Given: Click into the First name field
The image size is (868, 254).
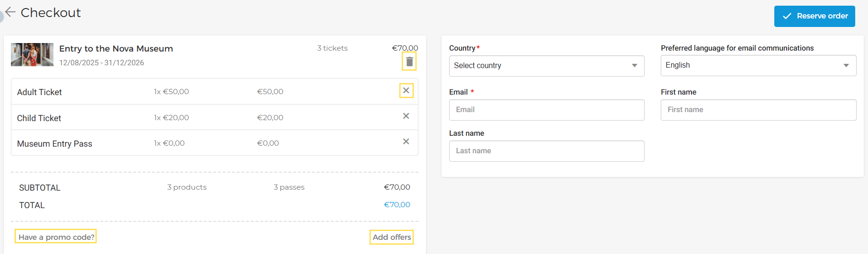Looking at the screenshot, I should click(758, 110).
